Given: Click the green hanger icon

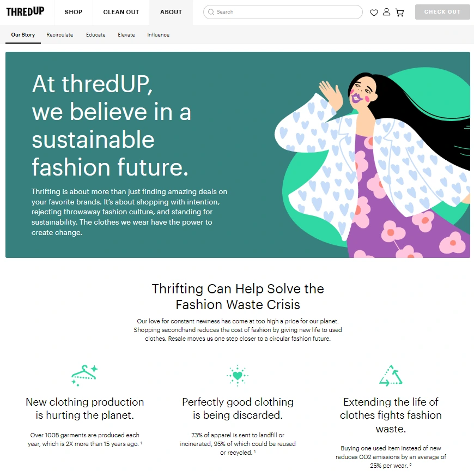Looking at the screenshot, I should pos(84,376).
